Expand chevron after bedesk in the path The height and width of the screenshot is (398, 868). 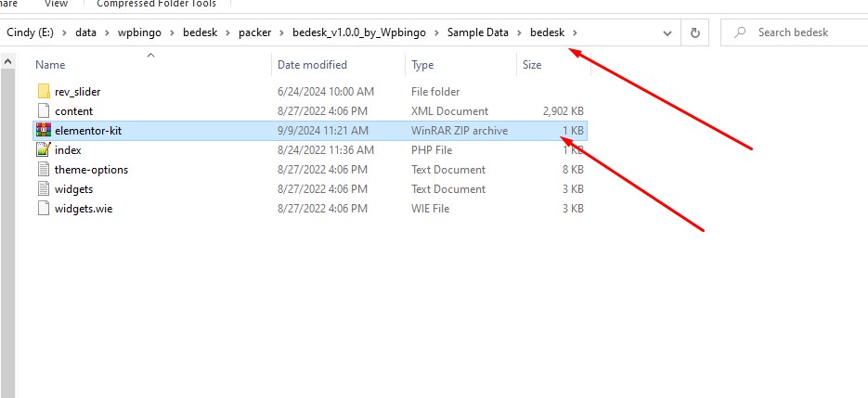coord(575,32)
